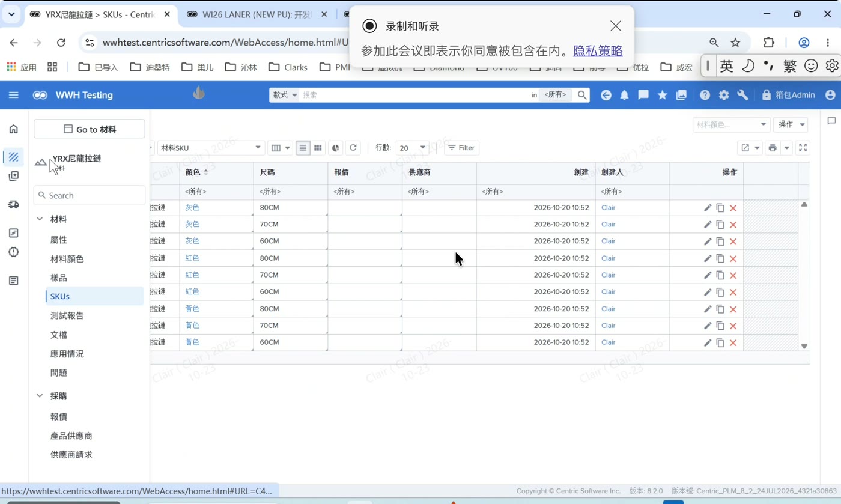
Task: Open Clair link in 灰色 70CM row
Action: (608, 225)
